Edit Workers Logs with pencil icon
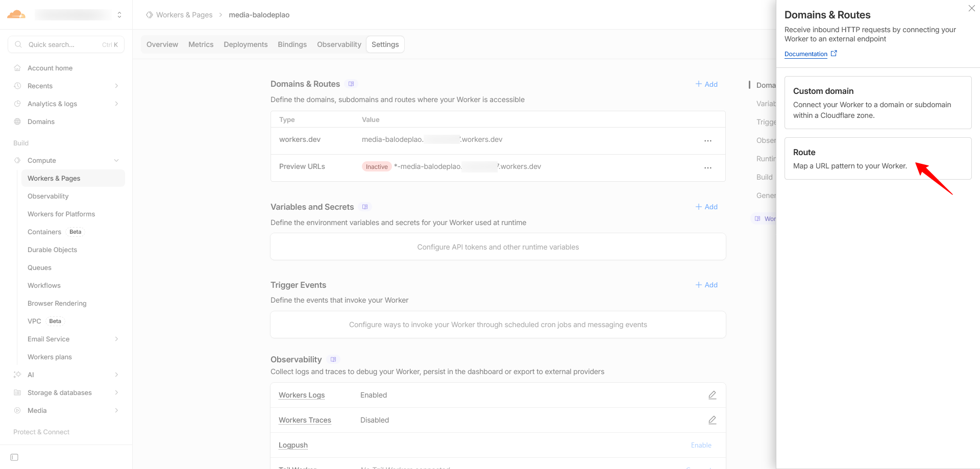 [712, 395]
